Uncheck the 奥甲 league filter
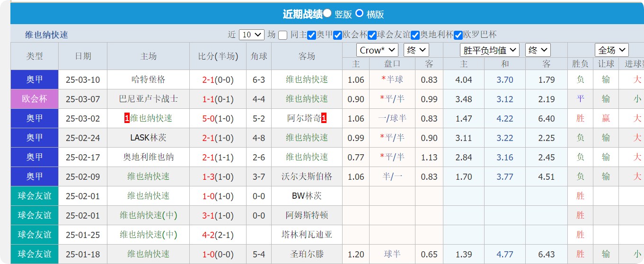Screen dimensions: 644x264 [311, 35]
